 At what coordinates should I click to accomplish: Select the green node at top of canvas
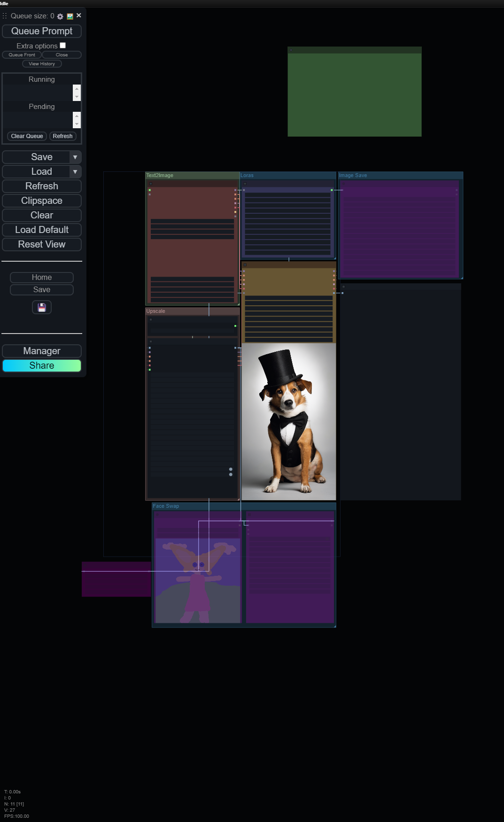pos(355,92)
